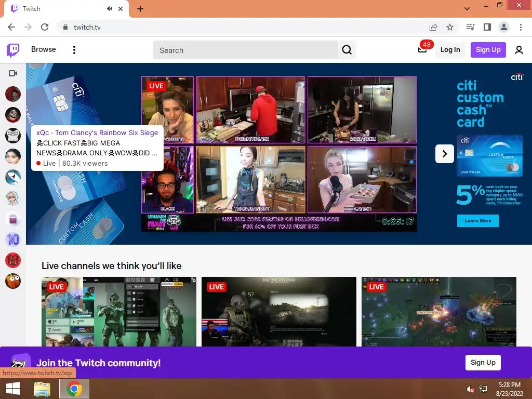
Task: Open the first recommended channel avatar in sidebar
Action: (x=13, y=94)
